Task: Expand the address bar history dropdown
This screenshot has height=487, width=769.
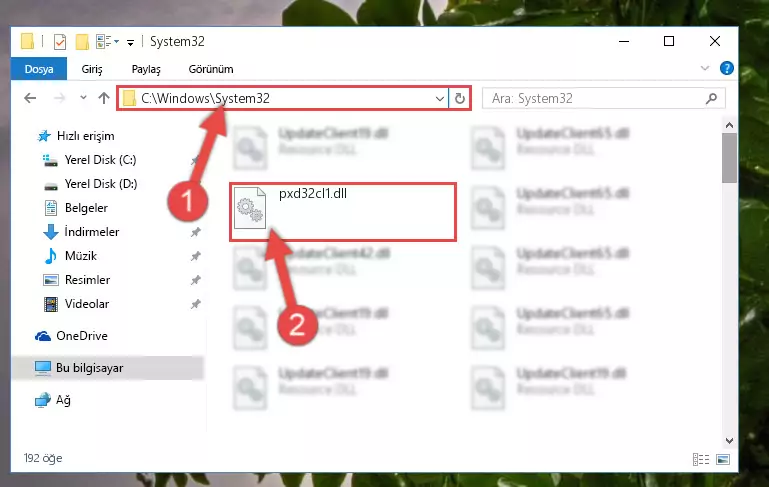Action: click(439, 99)
